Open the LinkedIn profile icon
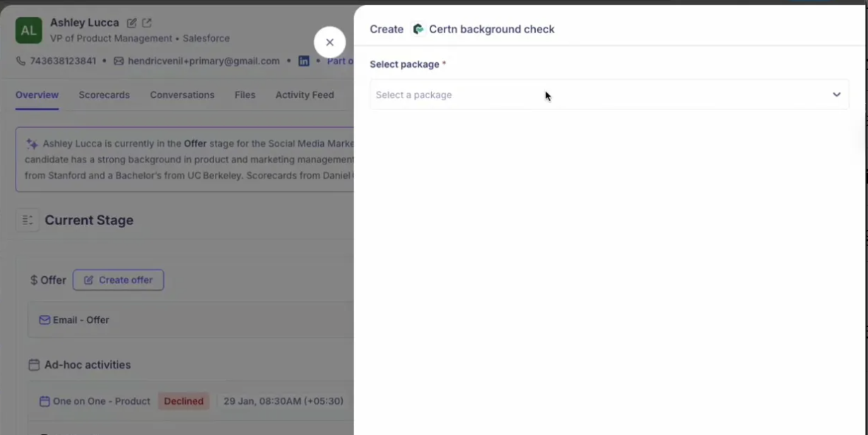Image resolution: width=868 pixels, height=435 pixels. 304,61
